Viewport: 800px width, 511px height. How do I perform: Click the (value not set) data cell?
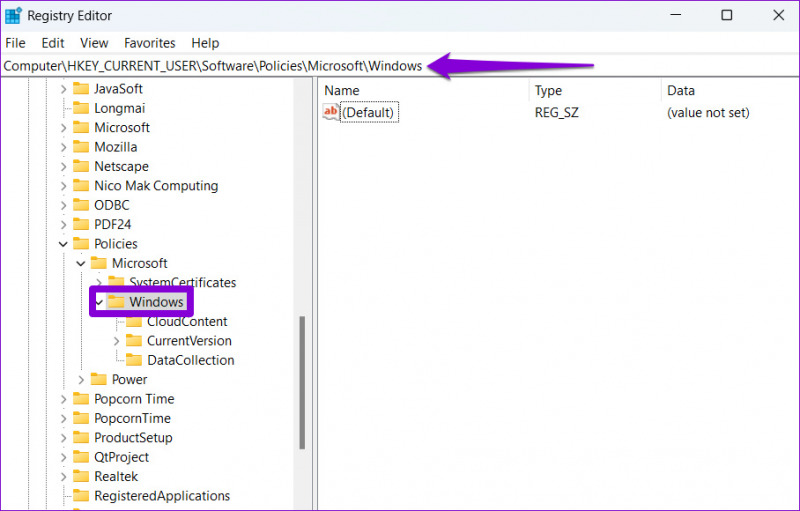point(708,113)
